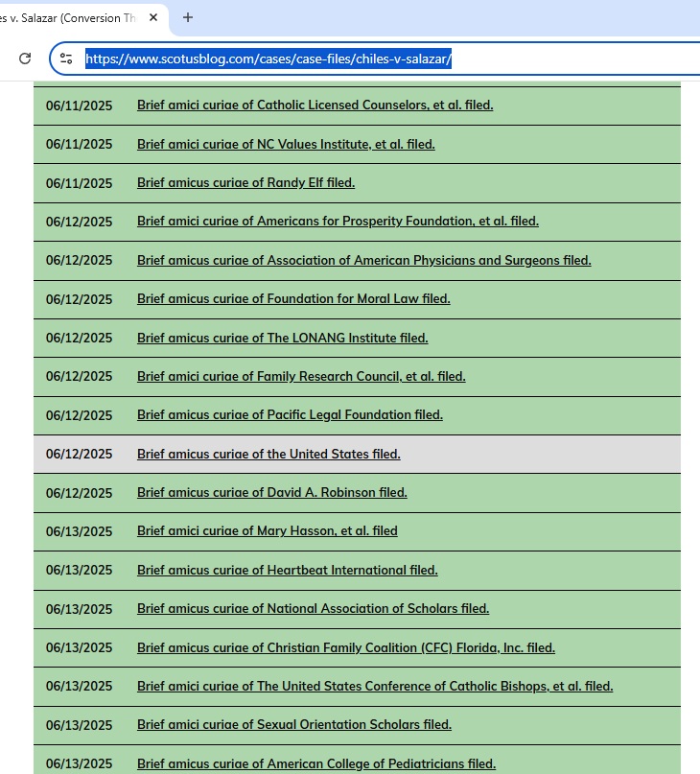Open Sexual Orientation Scholars amici brief

pos(293,724)
